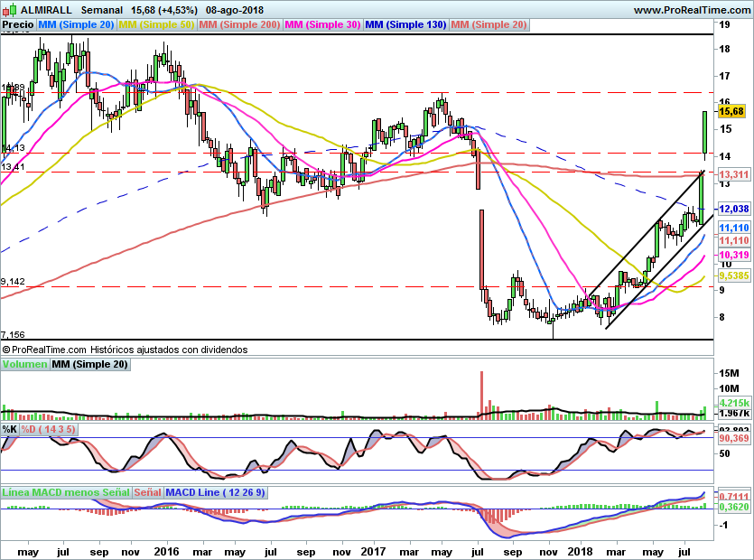Select the Volumen panel label
The image size is (754, 560).
(x=24, y=364)
